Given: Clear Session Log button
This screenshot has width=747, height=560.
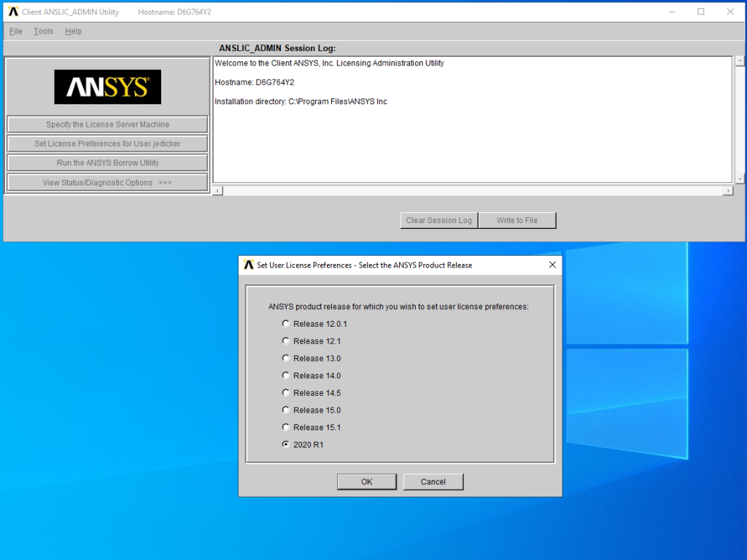Looking at the screenshot, I should pos(438,220).
